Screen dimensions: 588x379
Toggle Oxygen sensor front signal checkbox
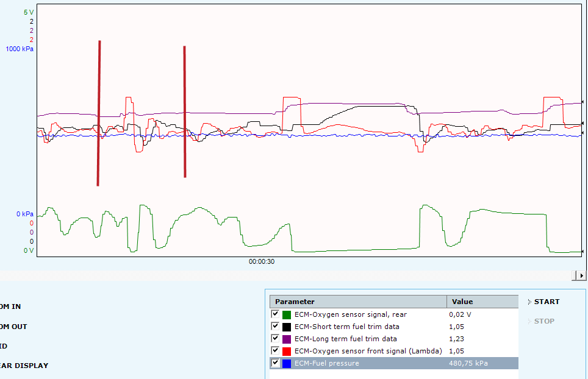click(275, 351)
